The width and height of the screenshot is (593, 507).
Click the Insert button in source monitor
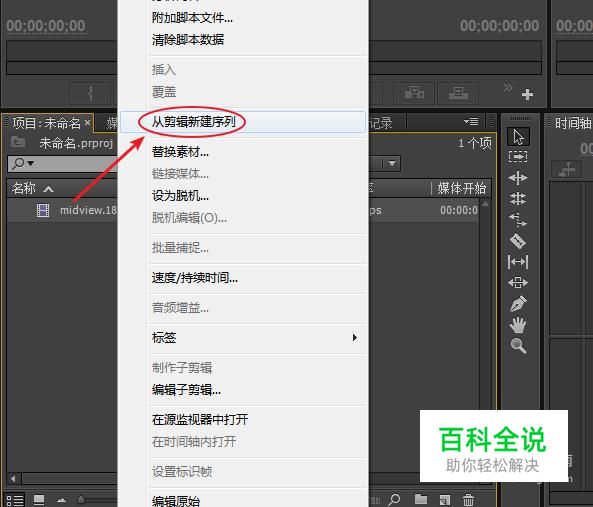click(x=414, y=93)
